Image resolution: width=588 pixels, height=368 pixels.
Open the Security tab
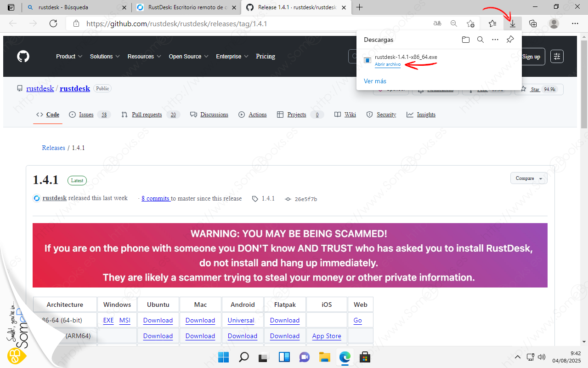tap(381, 115)
